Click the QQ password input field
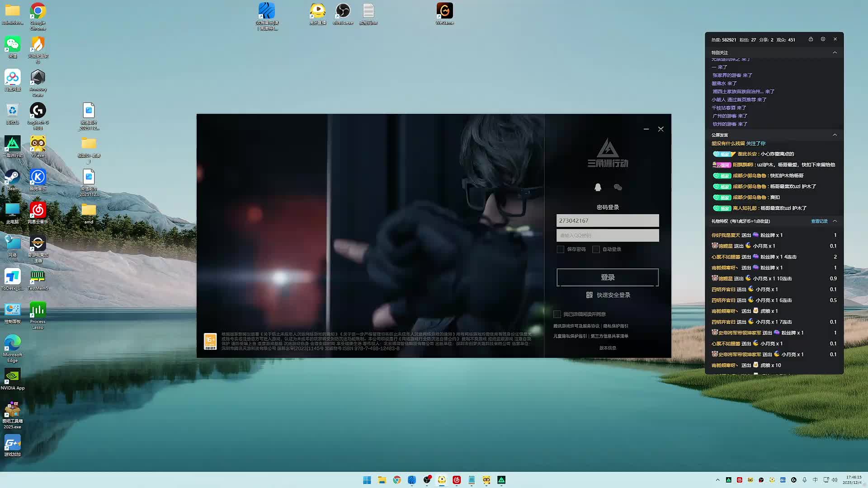The height and width of the screenshot is (488, 868). 607,235
